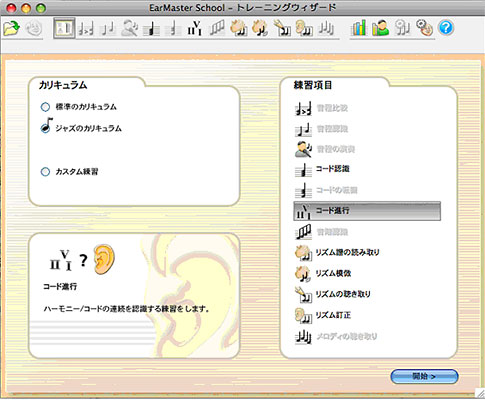The image size is (485, 402).
Task: Open Scale Identification from the toolbar
Action: pos(217,28)
